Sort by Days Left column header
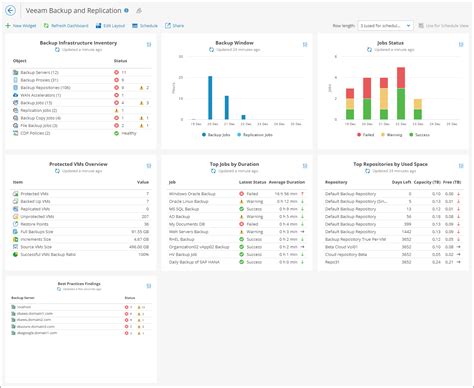Viewport: 474px width, 388px height. tap(401, 182)
